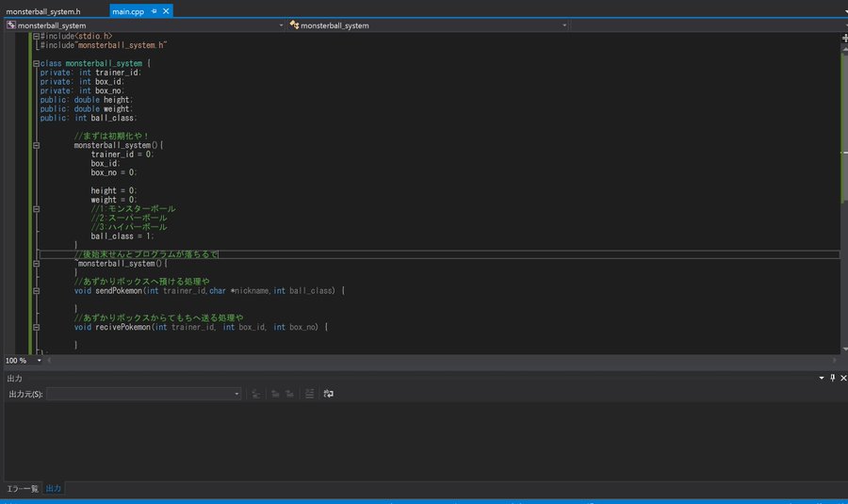
Task: Close the output panel
Action: pos(842,378)
